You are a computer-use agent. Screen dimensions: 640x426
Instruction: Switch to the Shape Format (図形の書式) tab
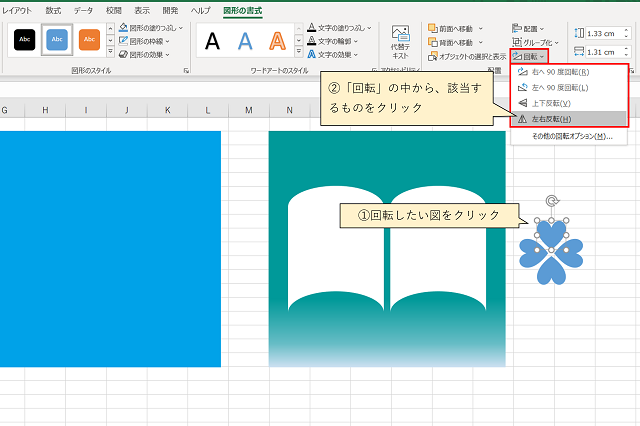242,11
